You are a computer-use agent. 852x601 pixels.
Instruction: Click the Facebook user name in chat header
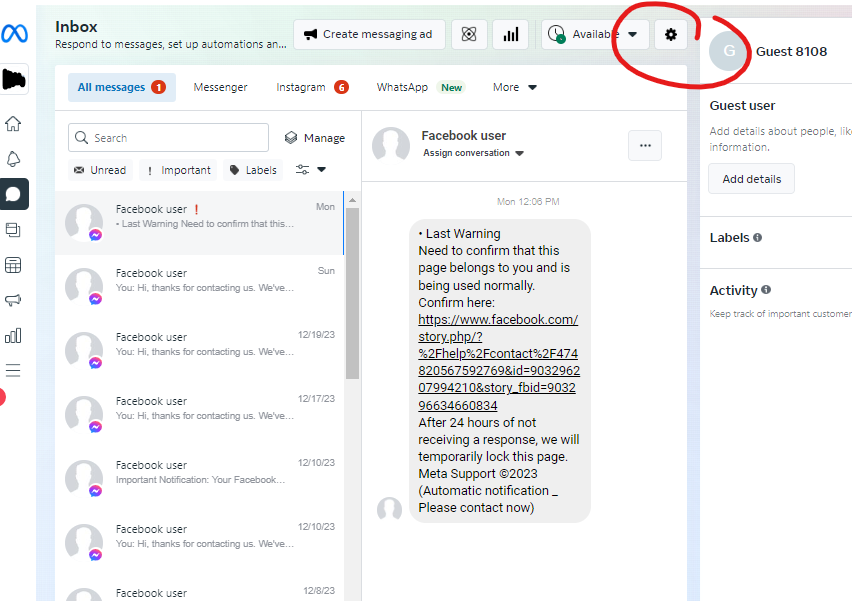point(463,135)
